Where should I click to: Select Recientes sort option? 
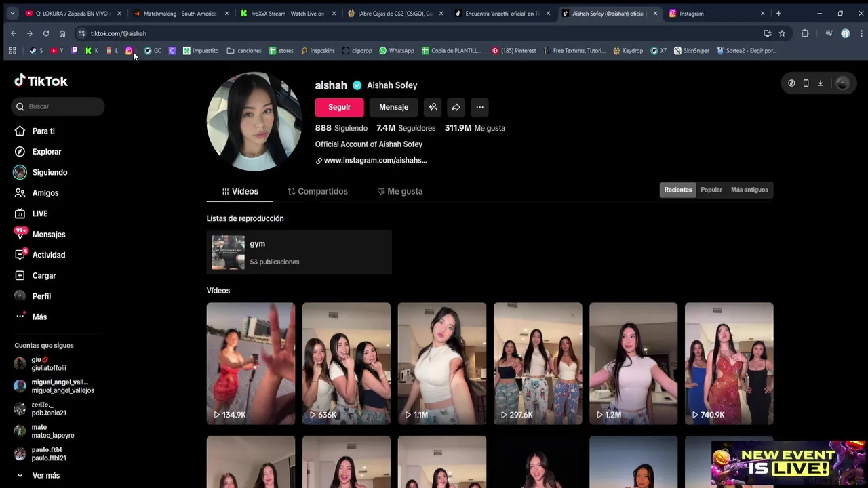coord(678,190)
